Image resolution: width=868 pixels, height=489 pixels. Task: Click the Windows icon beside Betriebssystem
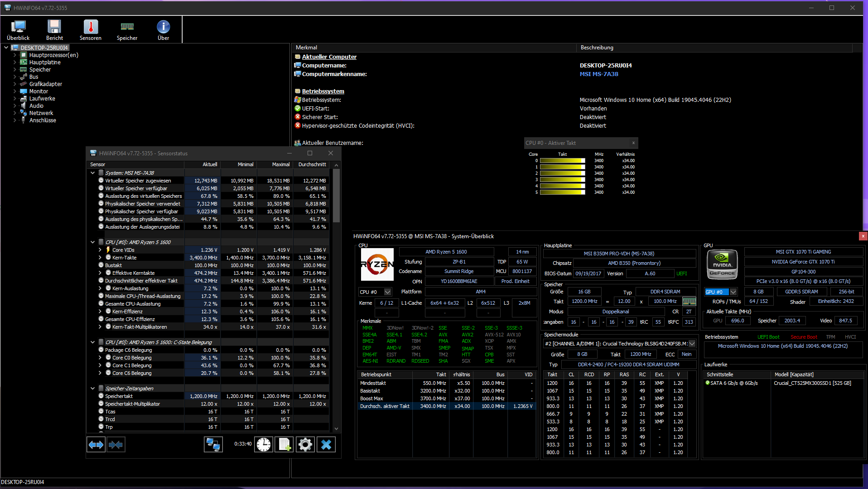(x=298, y=100)
